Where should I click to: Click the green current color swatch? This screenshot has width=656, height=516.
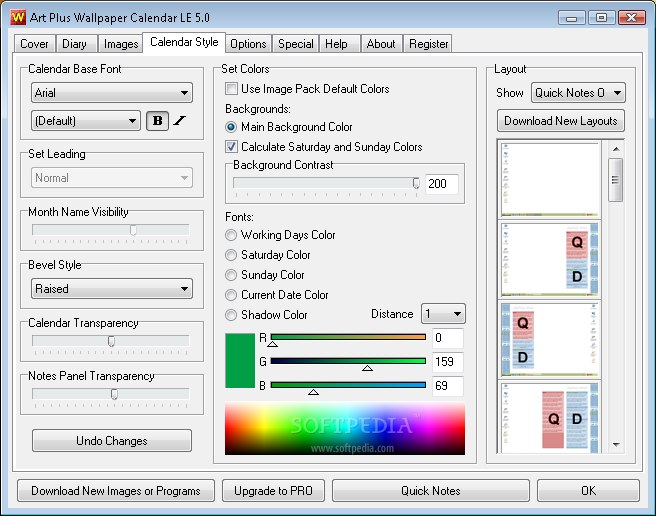(x=240, y=361)
